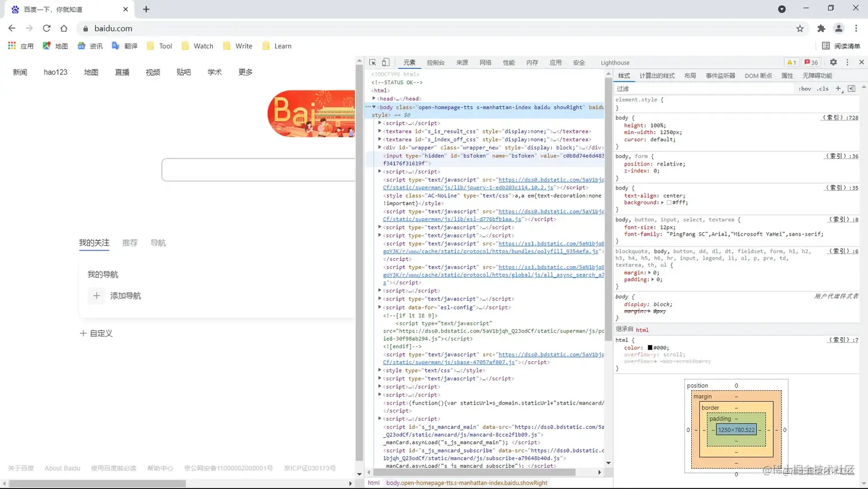Close the 百度一下 browser tab
This screenshot has height=489, width=868.
coord(126,9)
